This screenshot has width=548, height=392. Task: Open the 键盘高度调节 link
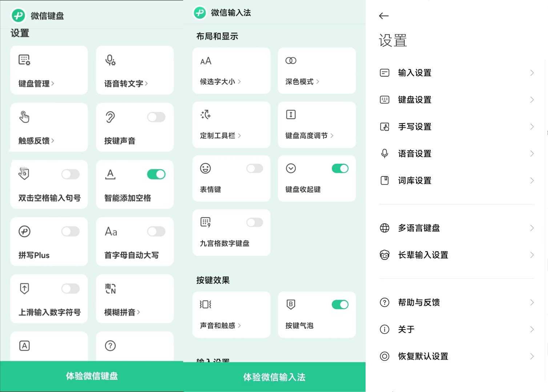[x=309, y=135]
